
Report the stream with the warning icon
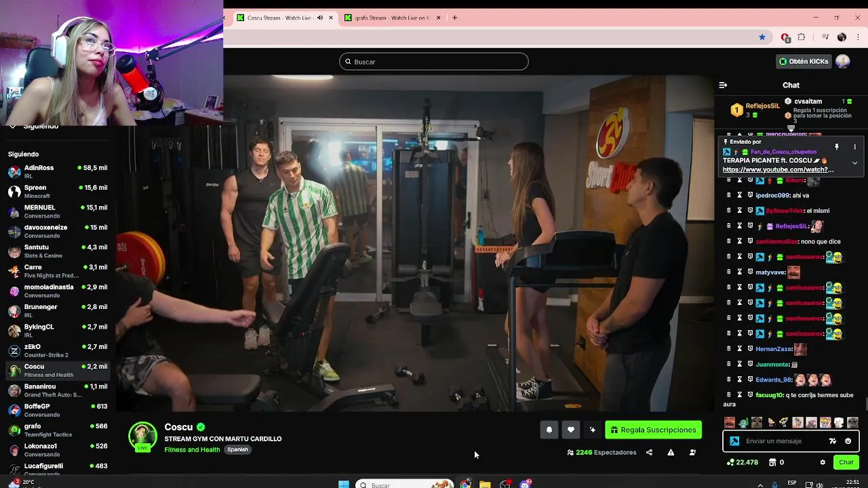(671, 452)
